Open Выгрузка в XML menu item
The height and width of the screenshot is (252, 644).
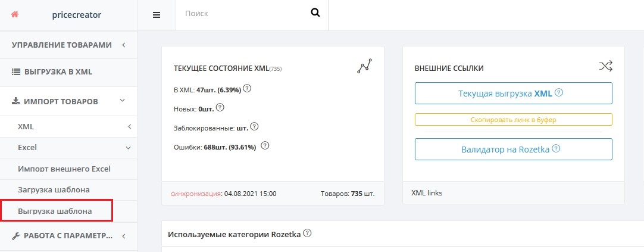[x=52, y=72]
